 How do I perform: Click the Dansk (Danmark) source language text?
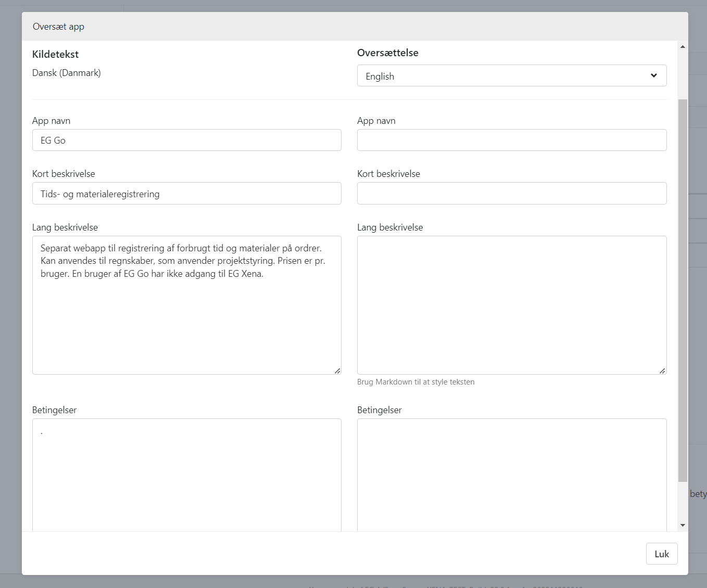(x=66, y=73)
